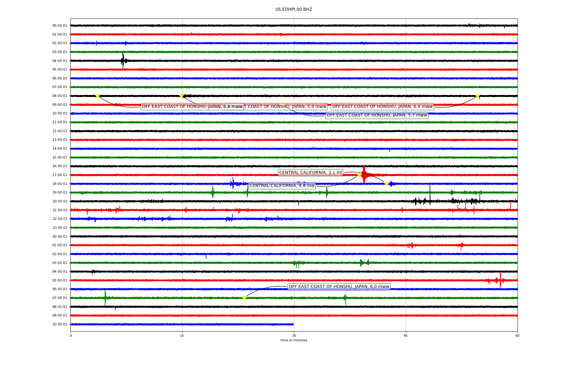This screenshot has width=588, height=368.
Task: Click the 'CENTRAL CALIFORNIA, 3.8 mw' annotation
Action: [282, 186]
